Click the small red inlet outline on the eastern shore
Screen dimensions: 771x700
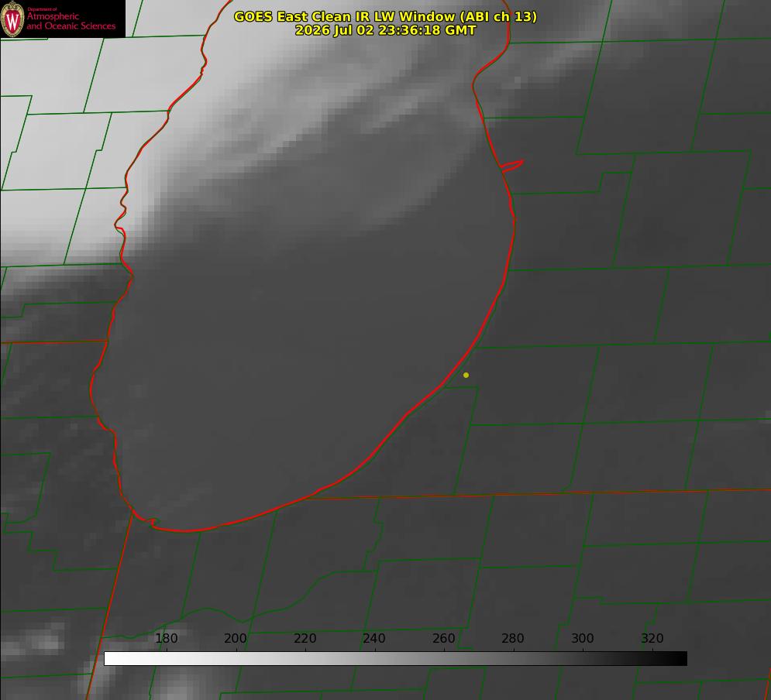(x=512, y=166)
